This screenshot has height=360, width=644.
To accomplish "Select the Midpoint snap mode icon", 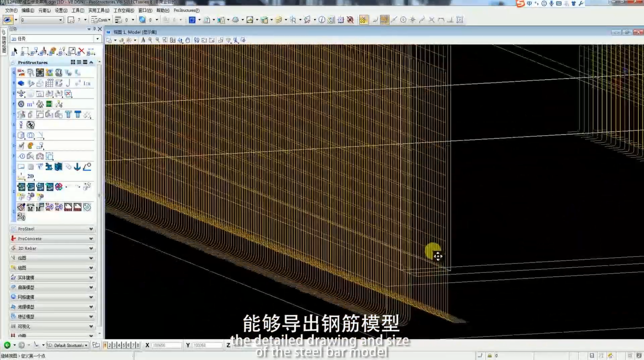I will pyautogui.click(x=394, y=20).
